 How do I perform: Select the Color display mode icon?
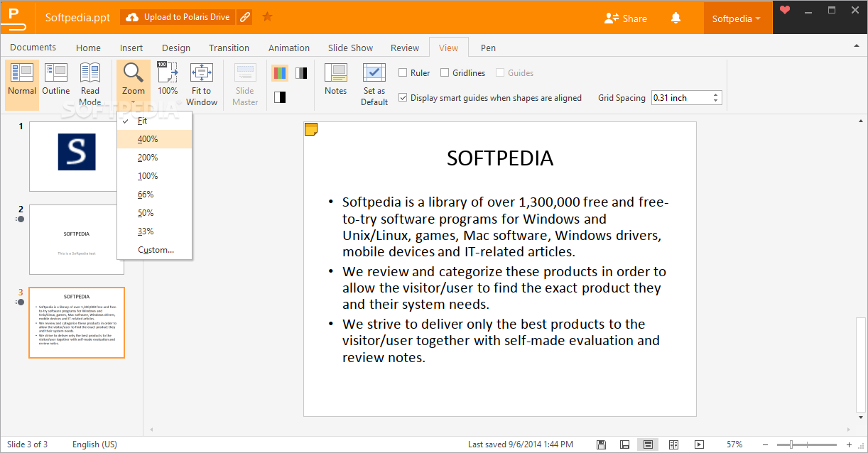[280, 73]
